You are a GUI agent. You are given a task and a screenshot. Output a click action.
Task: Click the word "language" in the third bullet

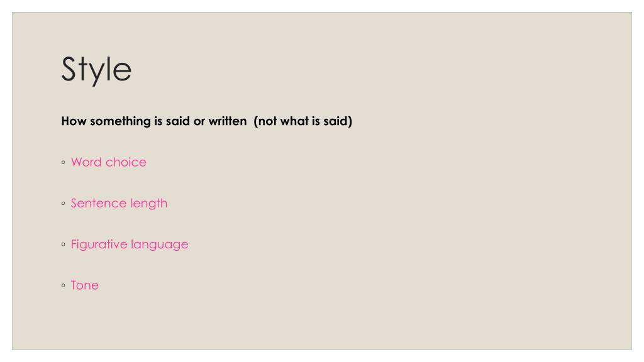[x=159, y=244]
